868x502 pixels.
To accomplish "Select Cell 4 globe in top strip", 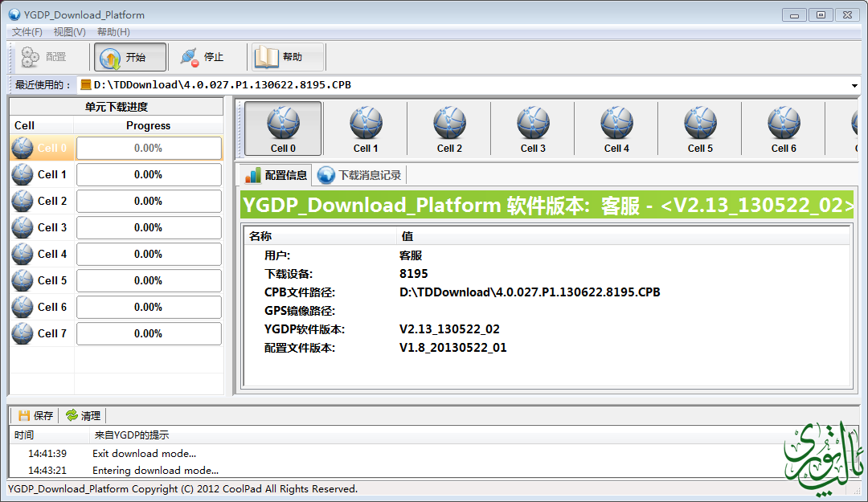I will click(x=616, y=129).
